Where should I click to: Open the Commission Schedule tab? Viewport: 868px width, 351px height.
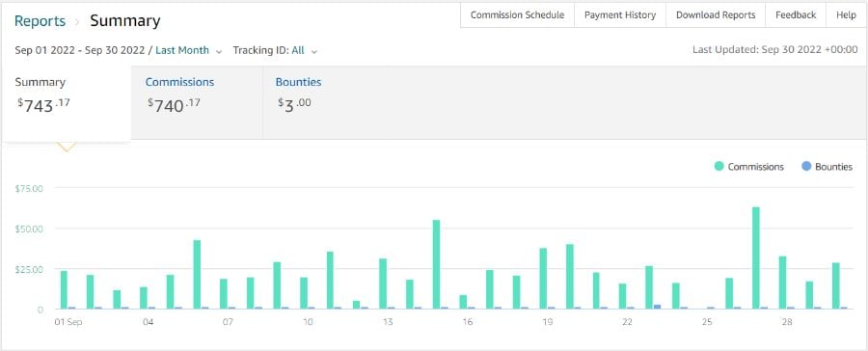pos(518,15)
